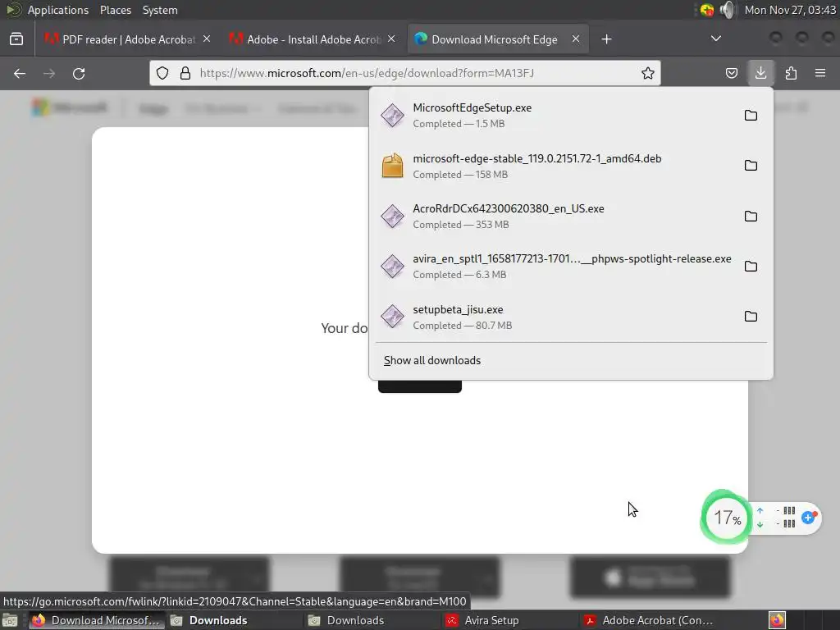Open folder for setupbeta_jisu.exe
The height and width of the screenshot is (630, 840).
(751, 317)
